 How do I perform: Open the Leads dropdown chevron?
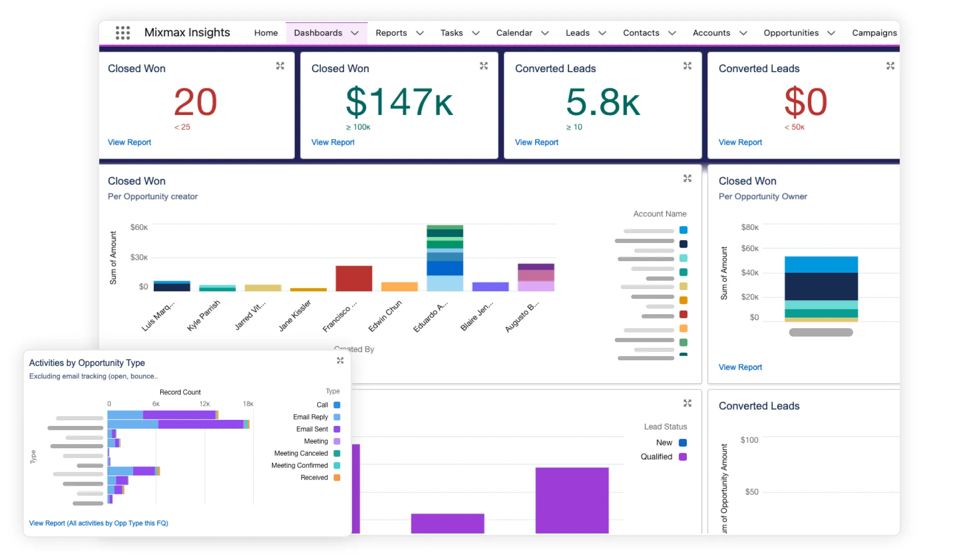[x=602, y=33]
